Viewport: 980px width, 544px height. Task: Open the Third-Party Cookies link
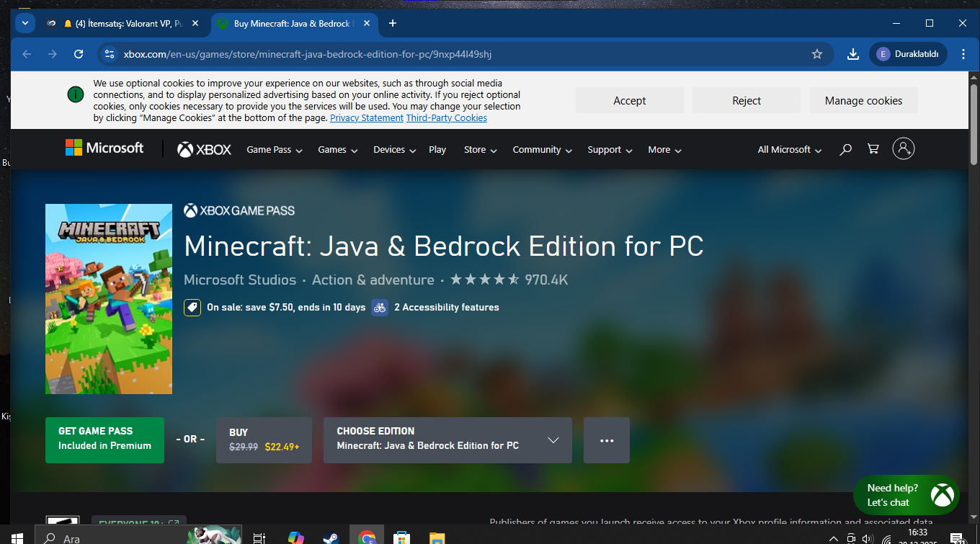(447, 118)
